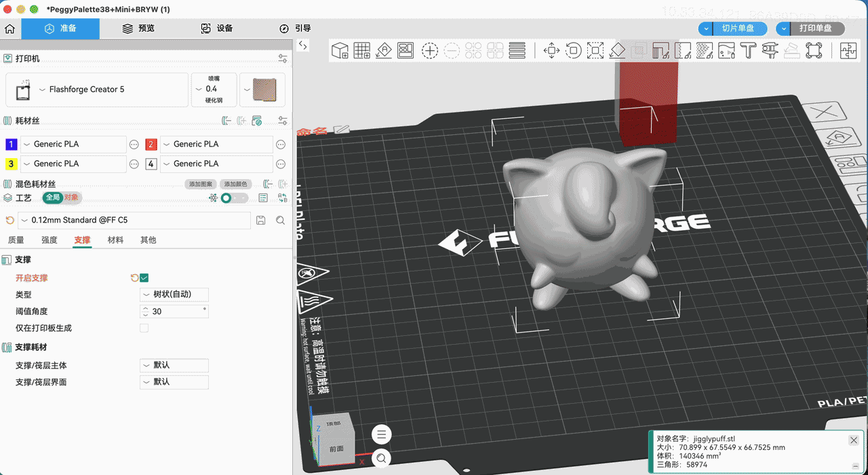Click the 切片单盘 button
The width and height of the screenshot is (868, 475).
pyautogui.click(x=740, y=28)
